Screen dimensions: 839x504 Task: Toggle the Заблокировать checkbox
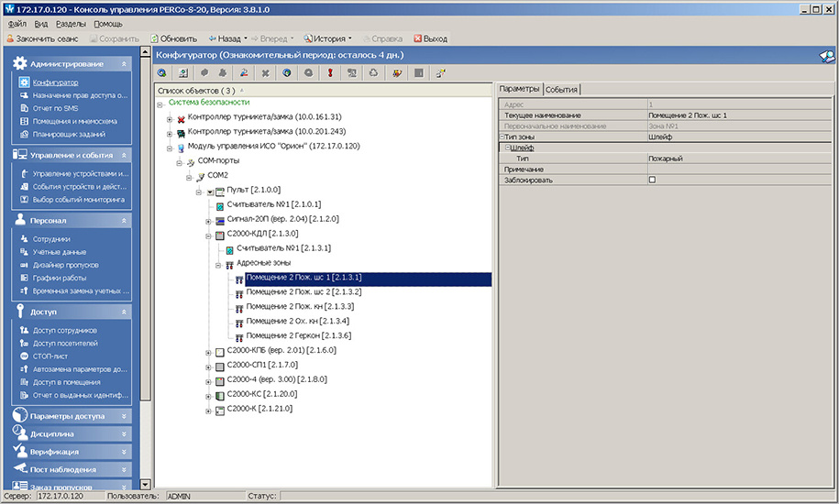[652, 181]
